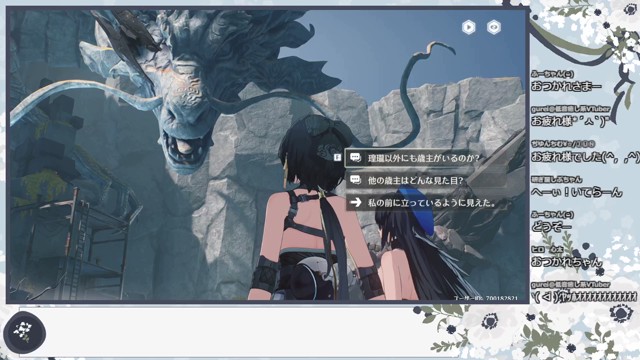This screenshot has height=360, width=640.
Task: Click the speech bubble icon on the first dialogue option
Action: tap(356, 158)
